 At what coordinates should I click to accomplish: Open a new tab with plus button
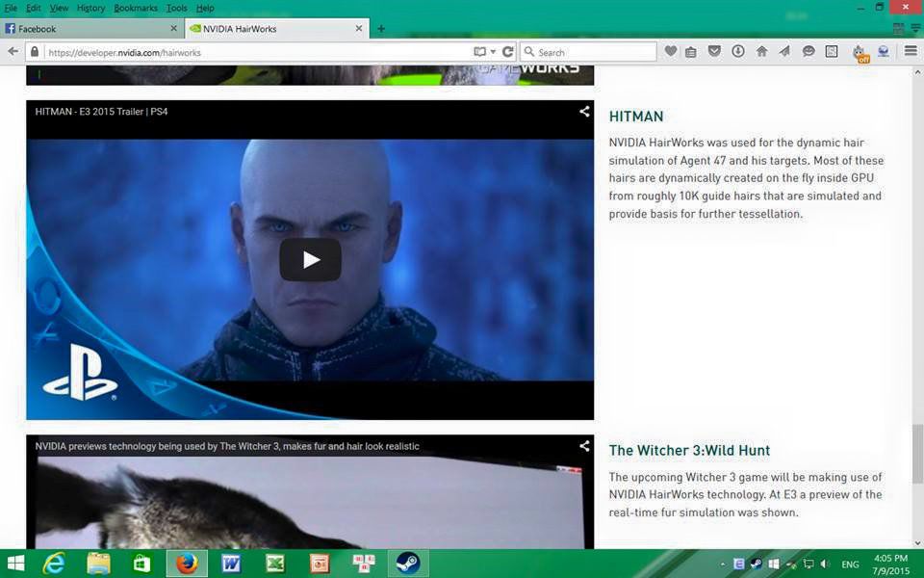click(x=381, y=29)
